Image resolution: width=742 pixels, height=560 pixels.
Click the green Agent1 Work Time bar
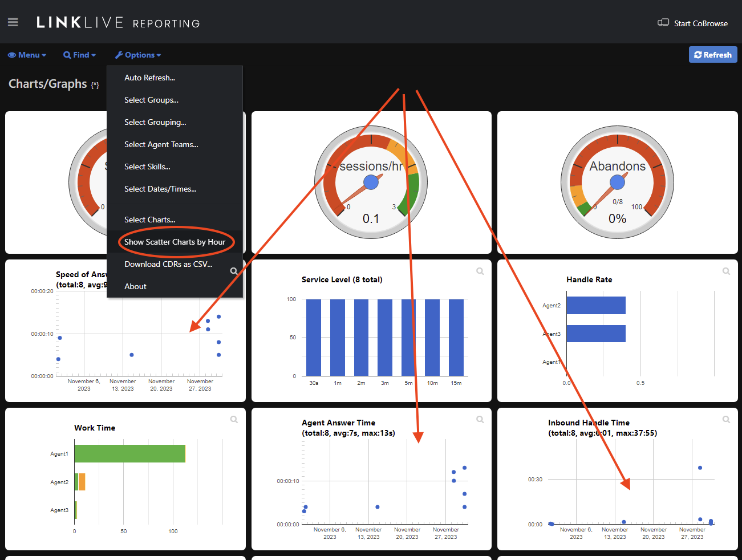[x=129, y=453]
